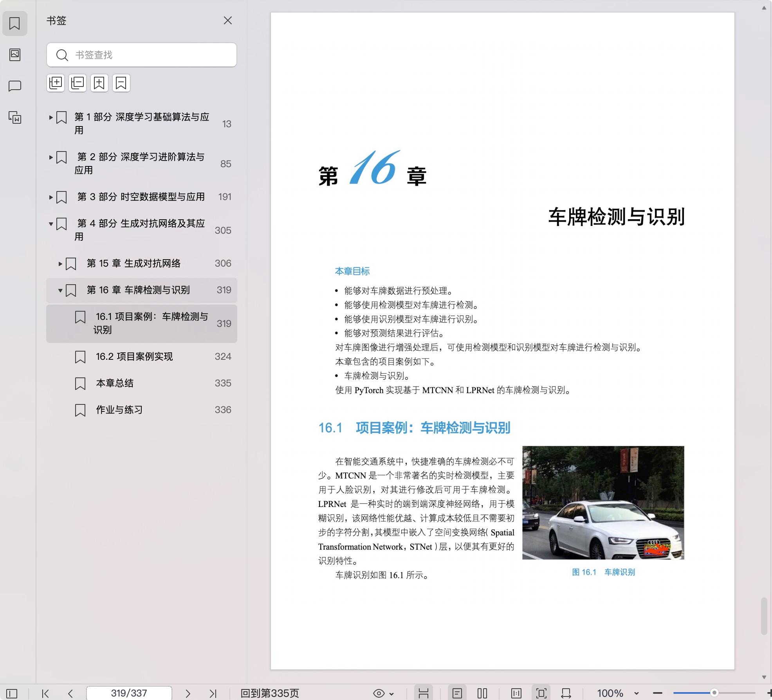This screenshot has width=772, height=700.
Task: Collapse 第 16 章 车牌检测与识别
Action: tap(60, 290)
